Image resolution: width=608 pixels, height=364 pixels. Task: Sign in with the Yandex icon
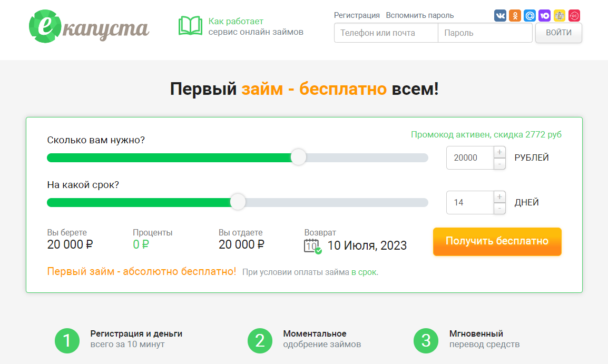(559, 15)
